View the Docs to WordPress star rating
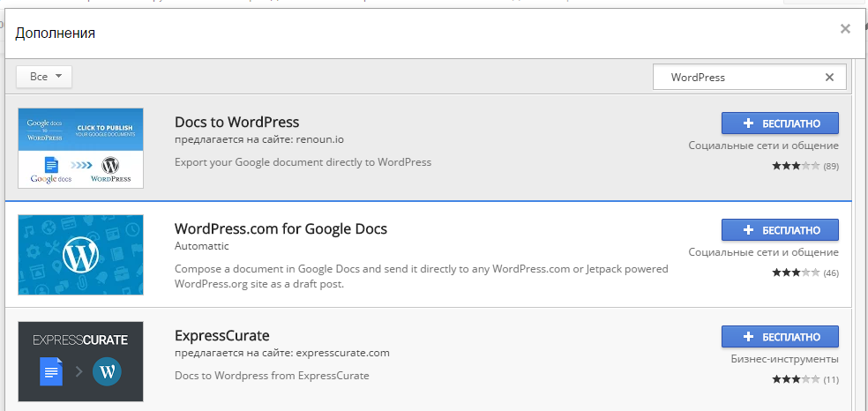The width and height of the screenshot is (868, 411). pyautogui.click(x=796, y=166)
